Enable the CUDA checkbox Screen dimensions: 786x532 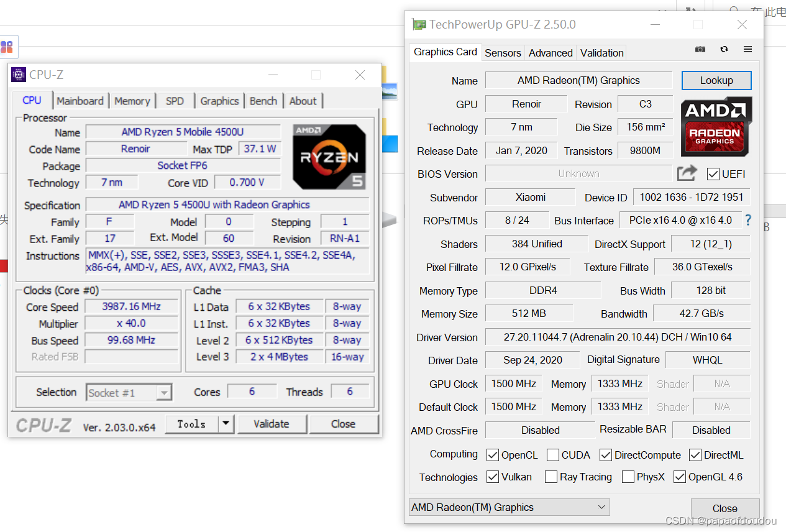click(x=553, y=455)
